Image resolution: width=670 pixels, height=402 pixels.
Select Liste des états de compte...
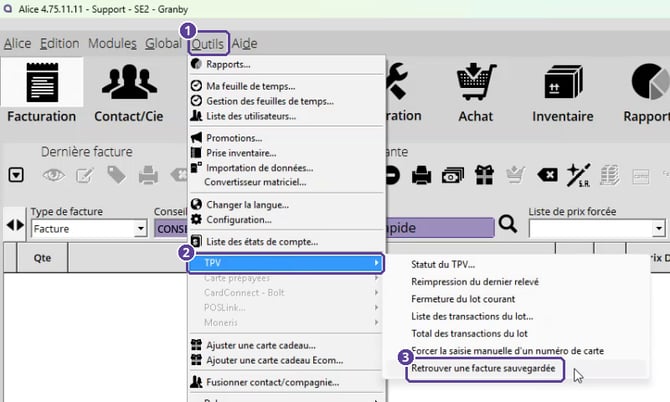286,242
